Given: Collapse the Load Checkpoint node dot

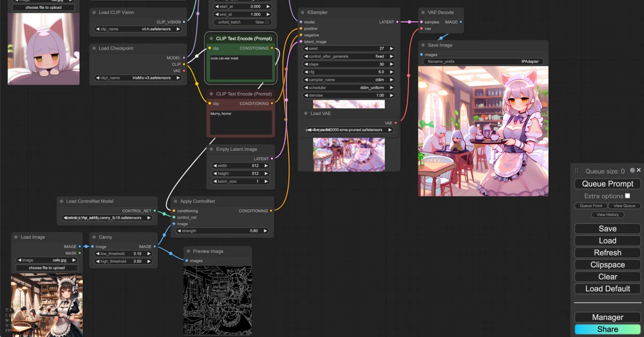Looking at the screenshot, I should coord(94,48).
